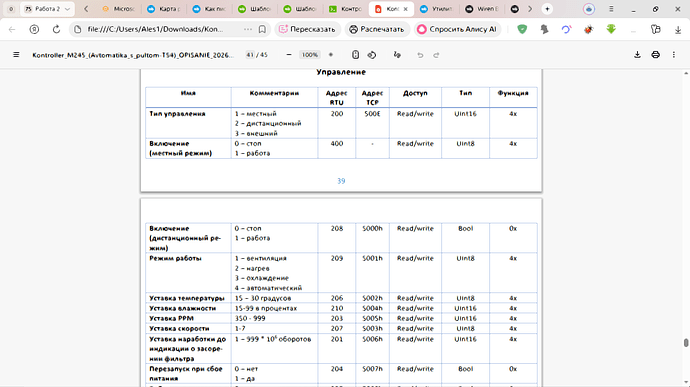Click the Режим работы row name
The image size is (690, 387).
pos(175,258)
